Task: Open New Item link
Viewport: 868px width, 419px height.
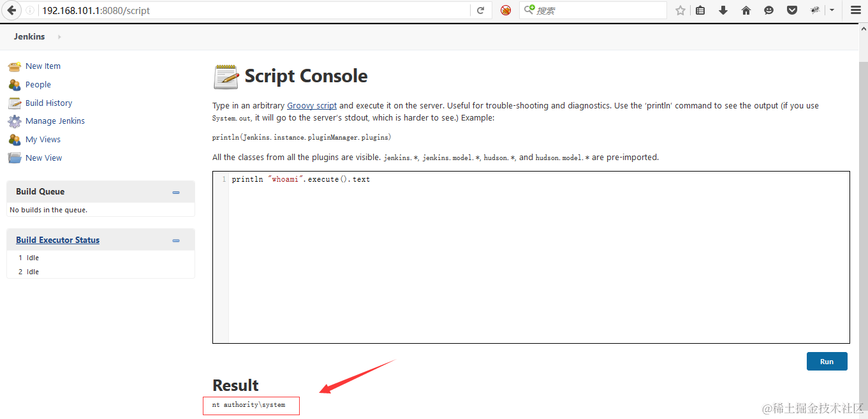Action: click(43, 66)
